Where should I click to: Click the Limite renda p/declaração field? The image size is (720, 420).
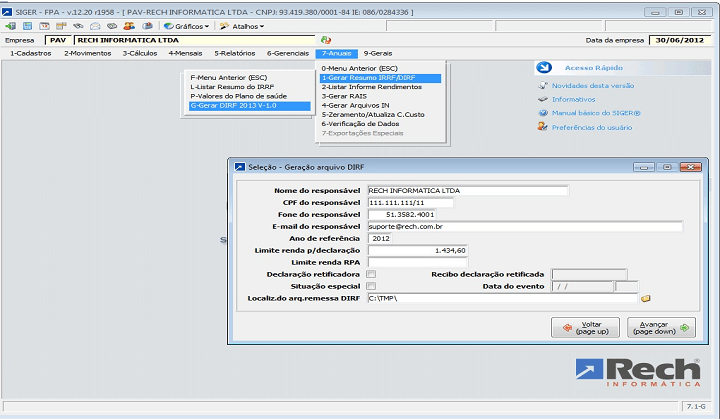coord(417,250)
